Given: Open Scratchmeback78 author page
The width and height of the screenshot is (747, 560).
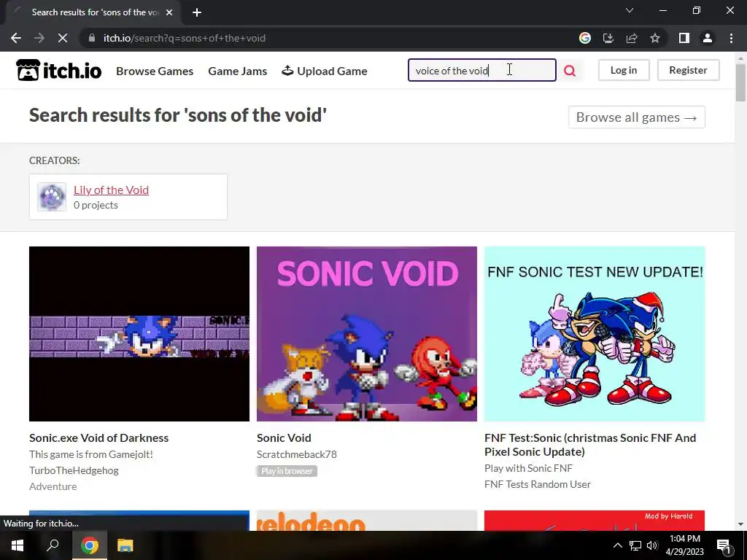Looking at the screenshot, I should [297, 454].
